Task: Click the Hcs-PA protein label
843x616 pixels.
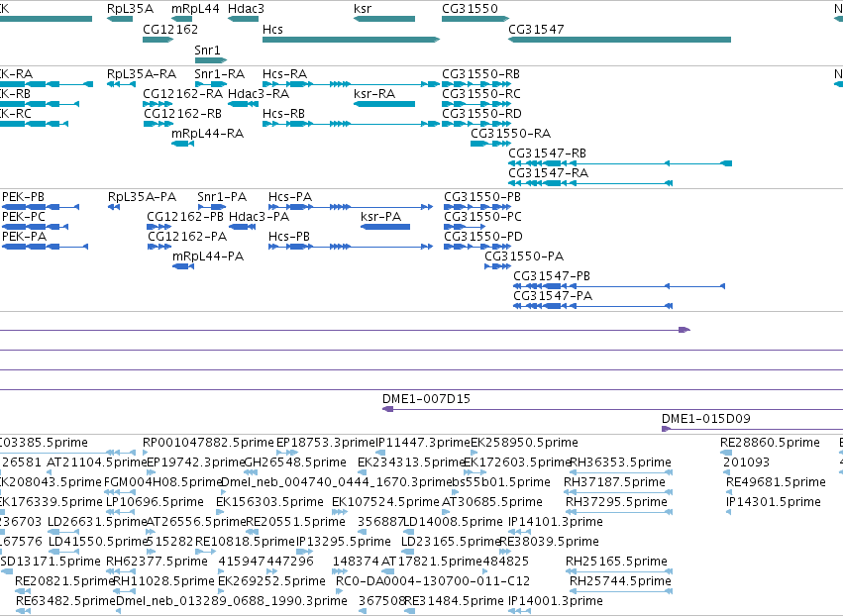Action: [x=290, y=197]
